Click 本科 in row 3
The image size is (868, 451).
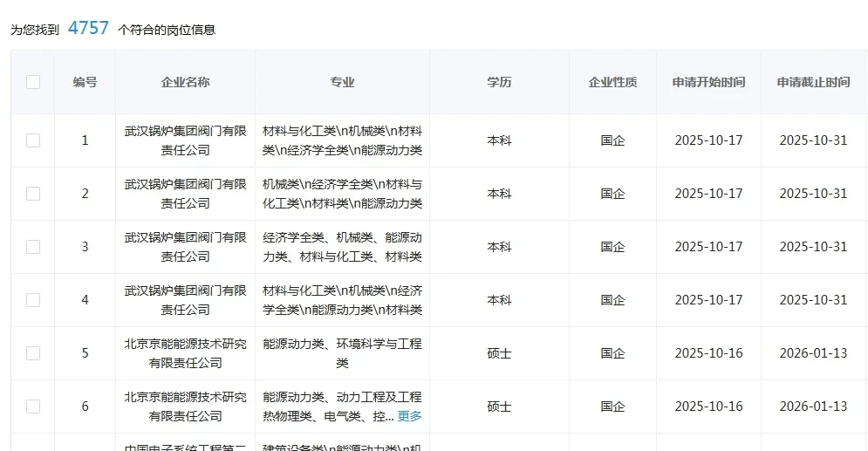(x=499, y=247)
